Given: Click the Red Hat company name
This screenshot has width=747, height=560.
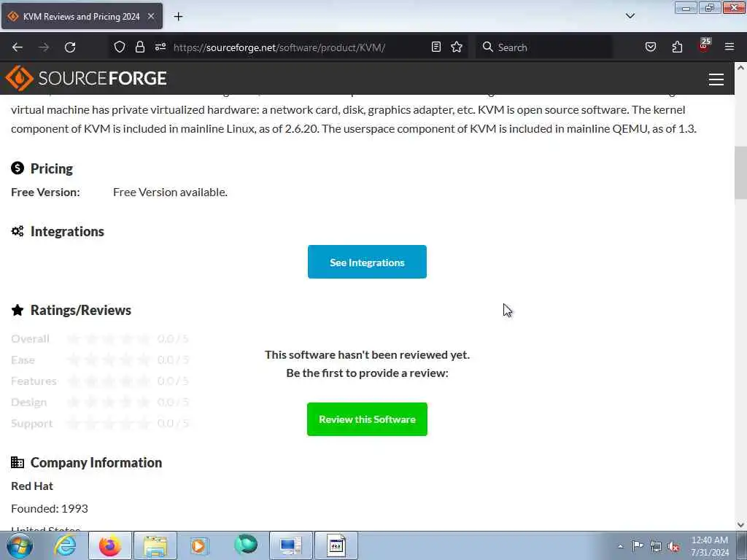Looking at the screenshot, I should point(32,486).
